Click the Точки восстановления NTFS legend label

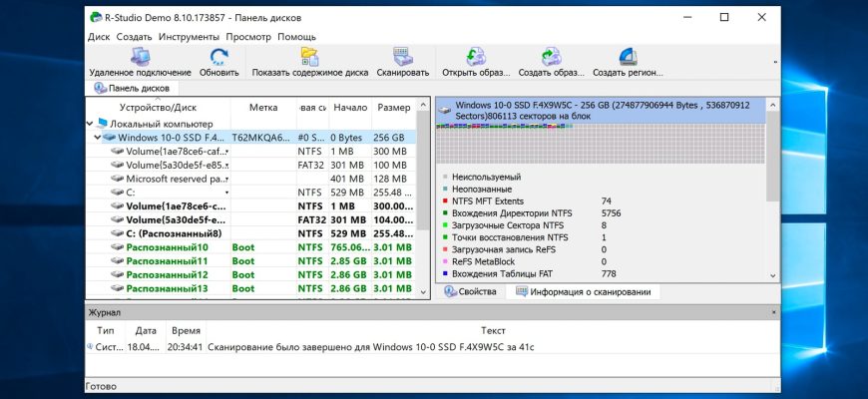click(x=510, y=238)
